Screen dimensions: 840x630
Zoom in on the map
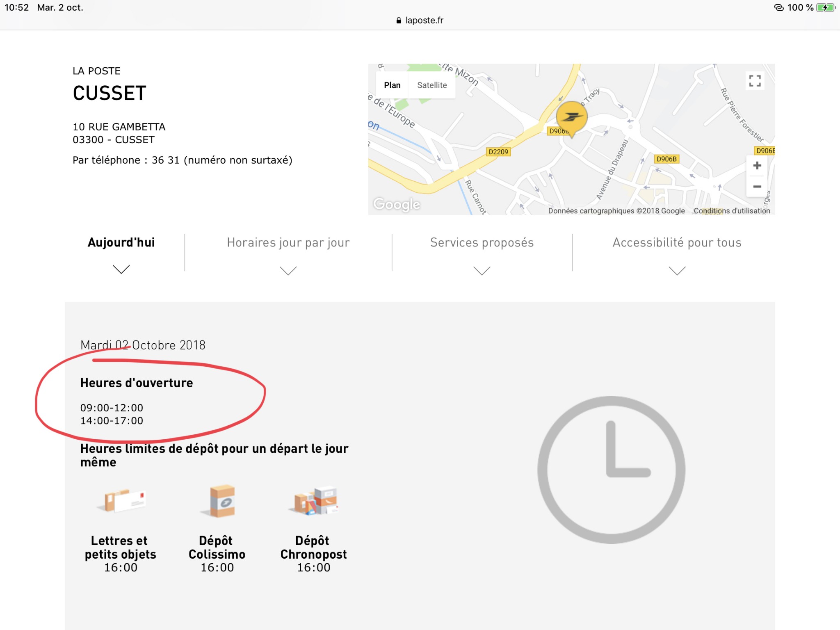[757, 166]
